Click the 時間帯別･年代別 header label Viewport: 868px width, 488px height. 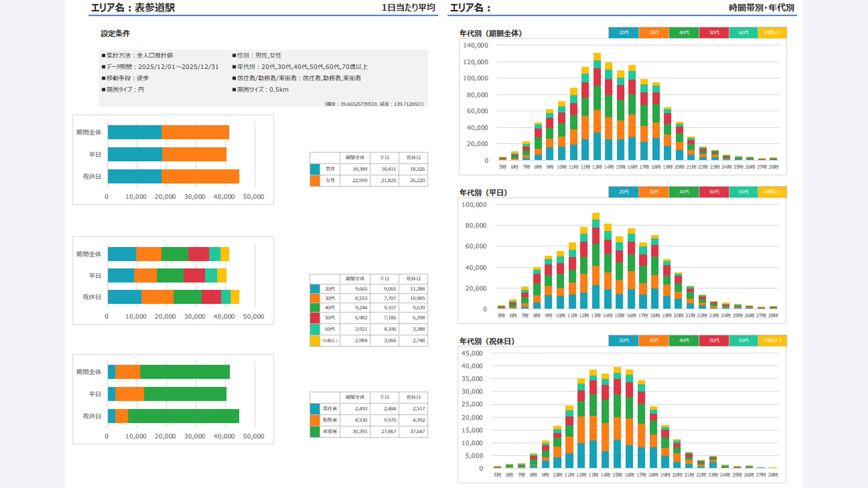[x=761, y=8]
